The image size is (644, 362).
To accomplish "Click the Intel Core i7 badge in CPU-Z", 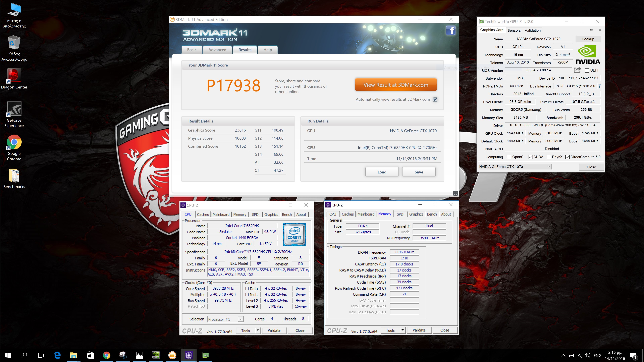I will tap(294, 235).
